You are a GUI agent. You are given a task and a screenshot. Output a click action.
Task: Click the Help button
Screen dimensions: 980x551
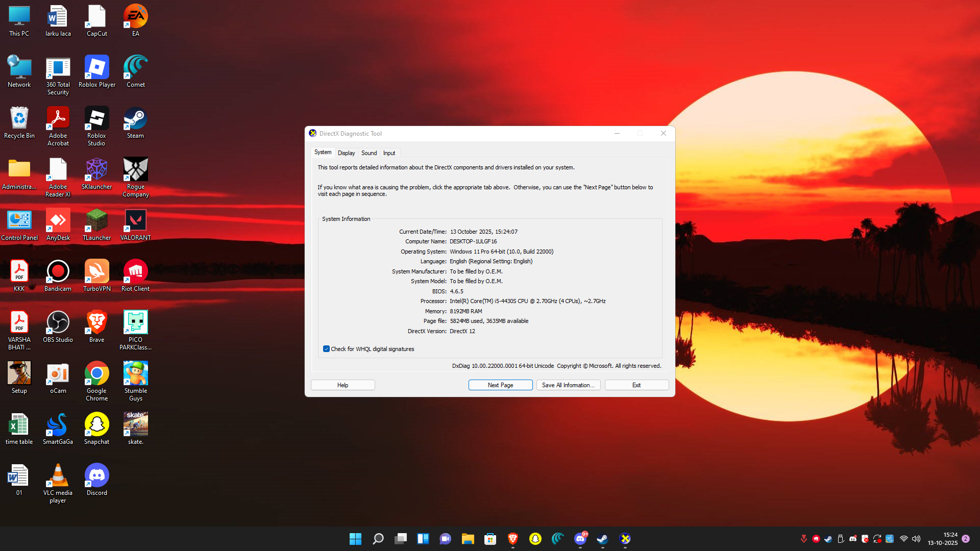[x=342, y=385]
